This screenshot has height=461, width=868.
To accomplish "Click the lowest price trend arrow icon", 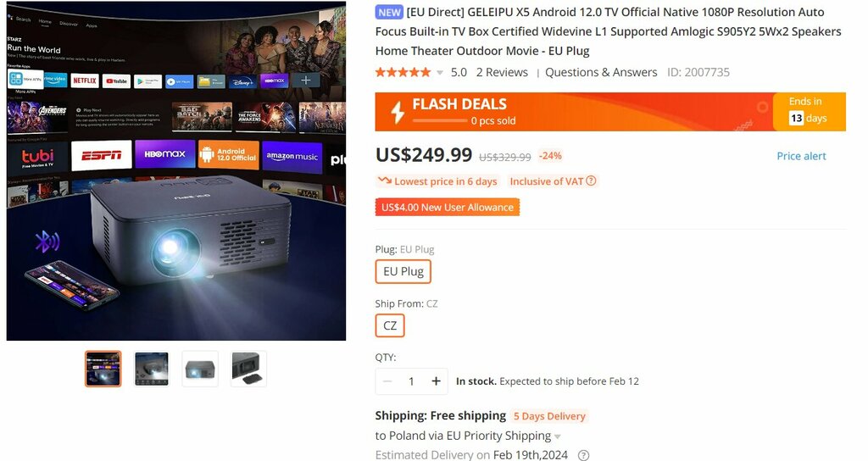I will coord(384,181).
